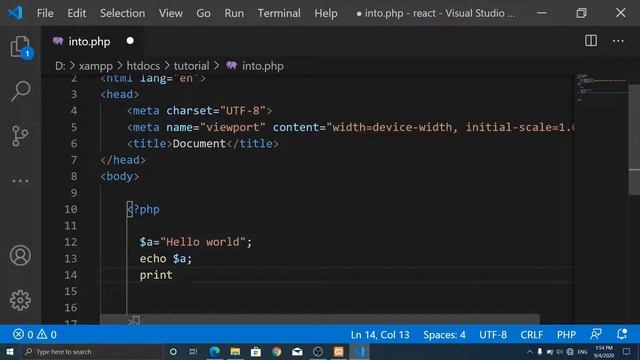Image resolution: width=640 pixels, height=360 pixels.
Task: Switch to VS Code taskbar icon
Action: [360, 351]
